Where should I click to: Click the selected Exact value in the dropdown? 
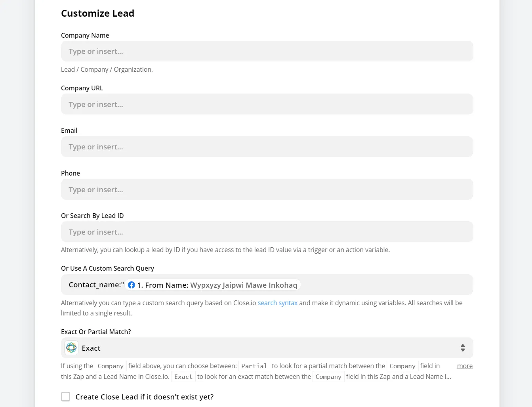(91, 348)
